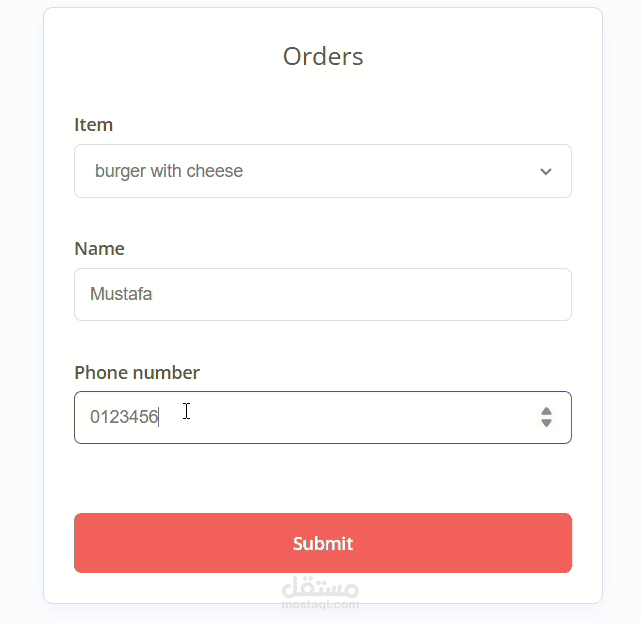The image size is (641, 623).
Task: Click on the '0123456' phone digits
Action: tap(124, 417)
